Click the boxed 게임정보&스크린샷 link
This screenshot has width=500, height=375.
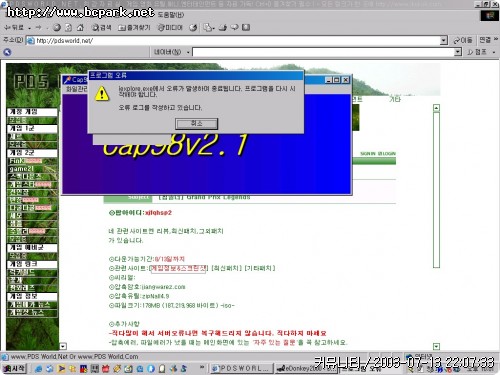point(179,268)
